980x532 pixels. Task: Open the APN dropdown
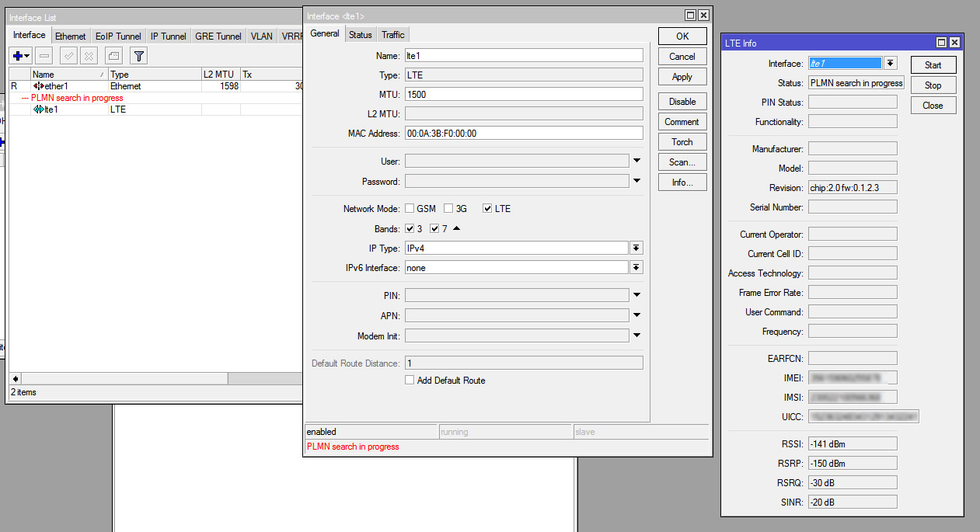[x=637, y=315]
